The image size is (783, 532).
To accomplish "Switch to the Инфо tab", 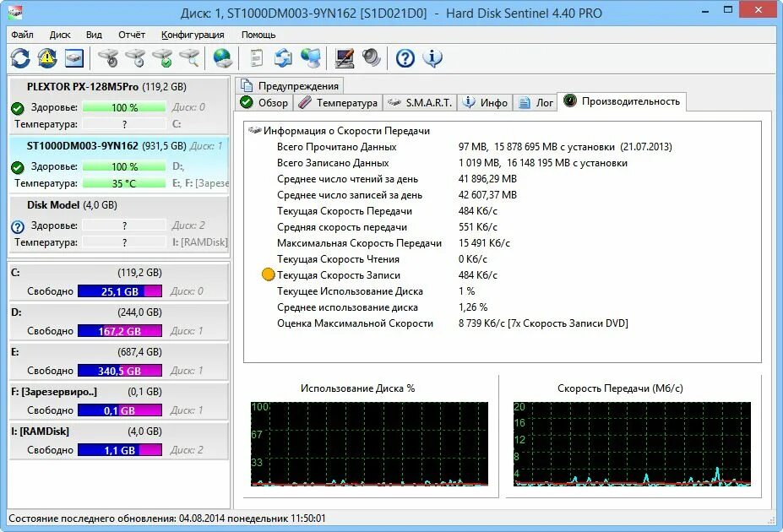I will click(x=484, y=103).
